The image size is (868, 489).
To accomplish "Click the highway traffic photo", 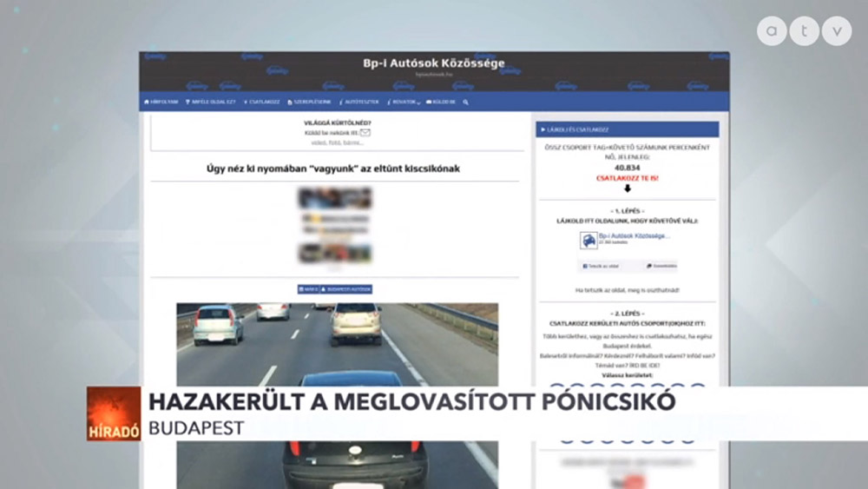I will (337, 344).
